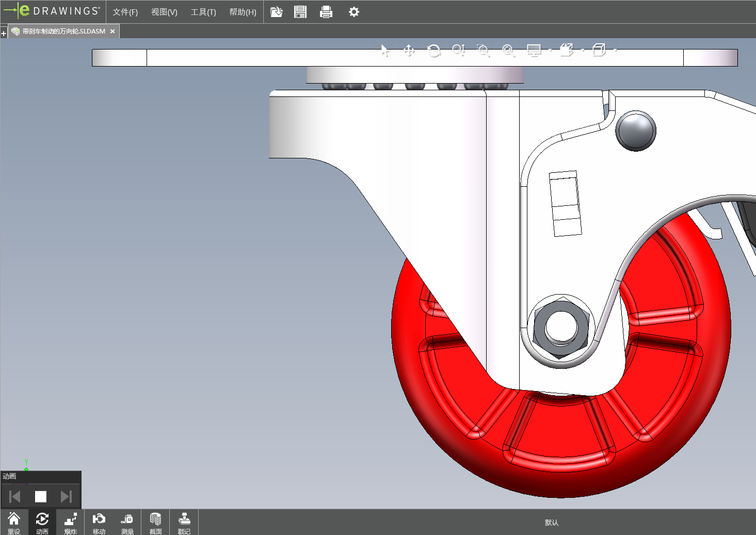Jump to the previous animation step

tap(15, 496)
